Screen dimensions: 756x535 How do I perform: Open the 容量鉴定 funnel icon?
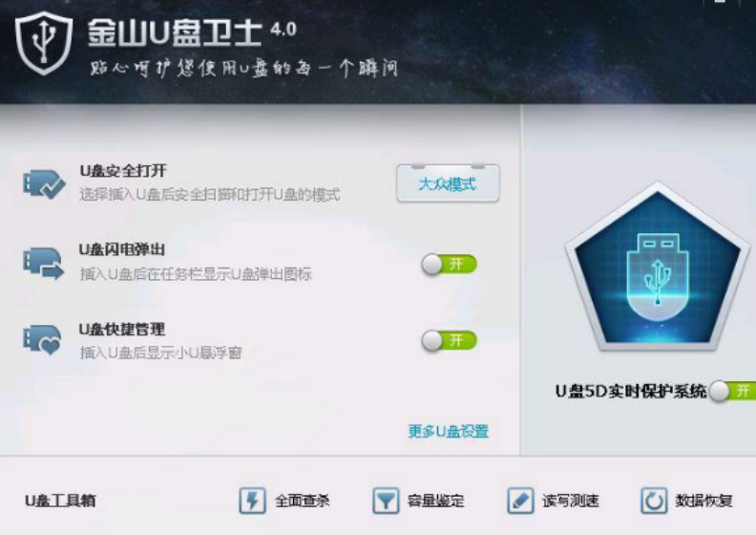click(386, 501)
